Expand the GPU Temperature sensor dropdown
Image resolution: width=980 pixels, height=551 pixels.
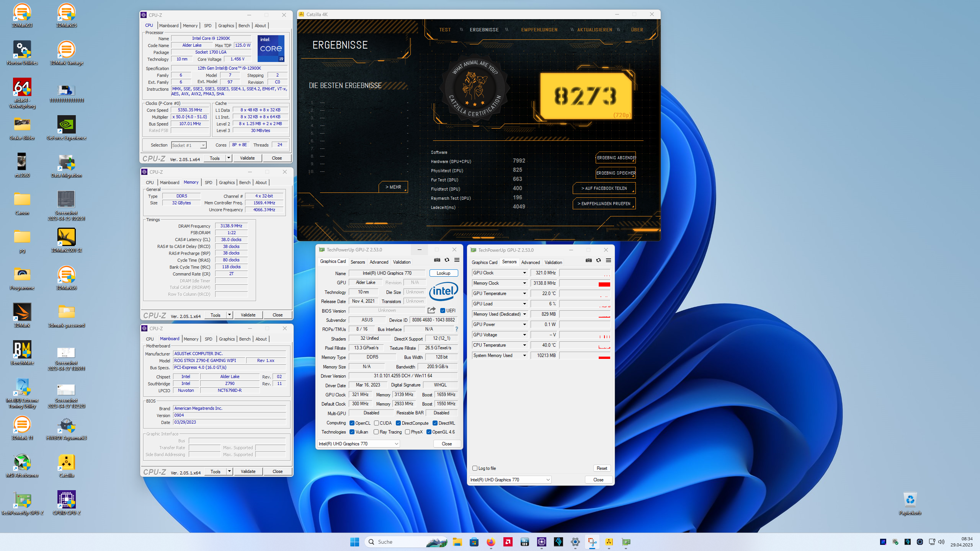click(x=524, y=293)
